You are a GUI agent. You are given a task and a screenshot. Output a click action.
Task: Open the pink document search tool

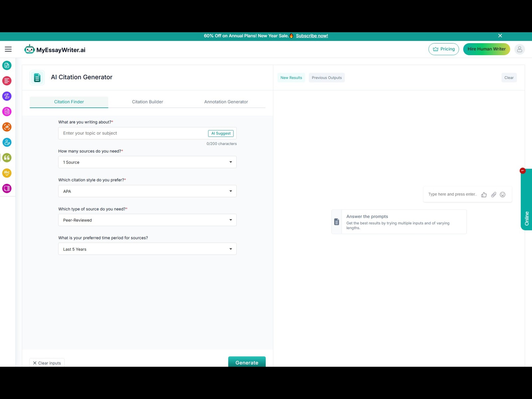point(7,112)
